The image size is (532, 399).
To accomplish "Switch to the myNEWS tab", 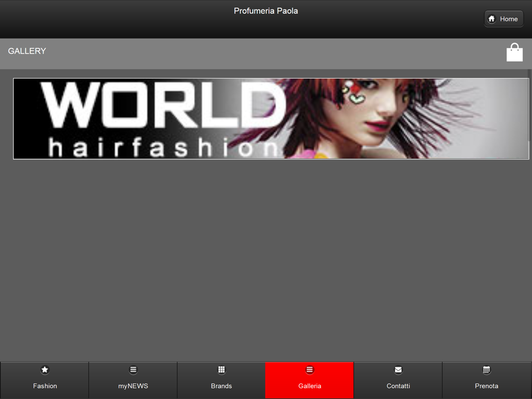I will pyautogui.click(x=133, y=380).
